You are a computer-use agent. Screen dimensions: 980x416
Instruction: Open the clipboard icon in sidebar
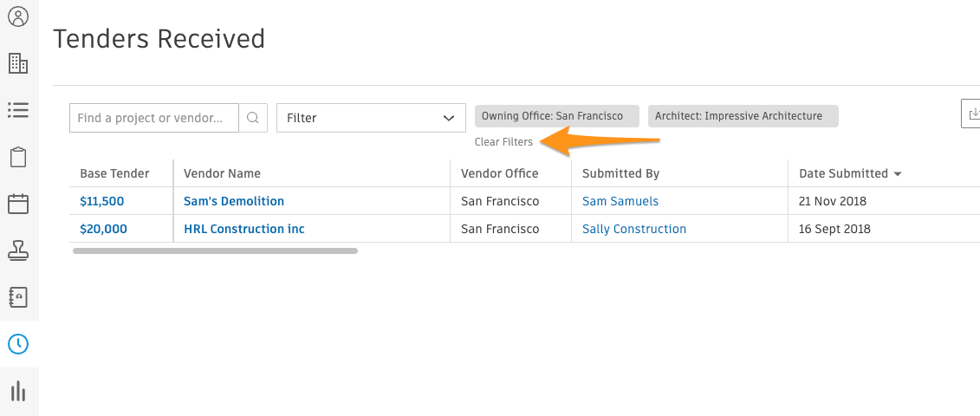coord(19,157)
